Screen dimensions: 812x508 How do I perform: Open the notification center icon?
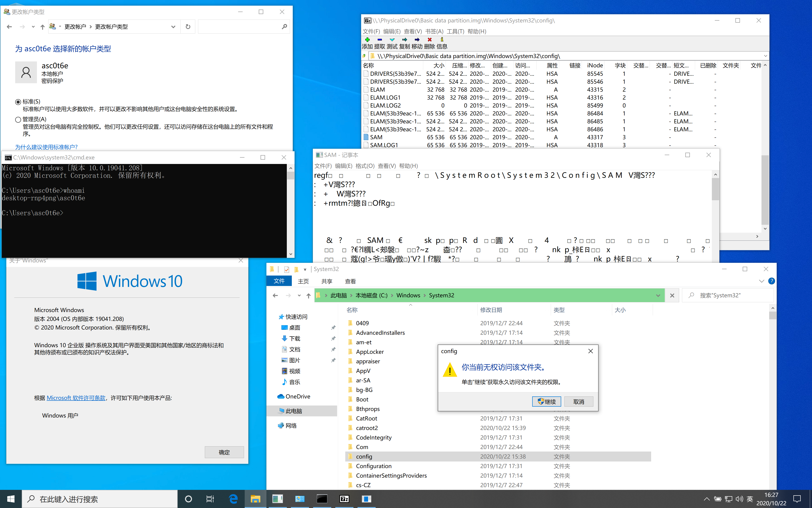point(797,499)
